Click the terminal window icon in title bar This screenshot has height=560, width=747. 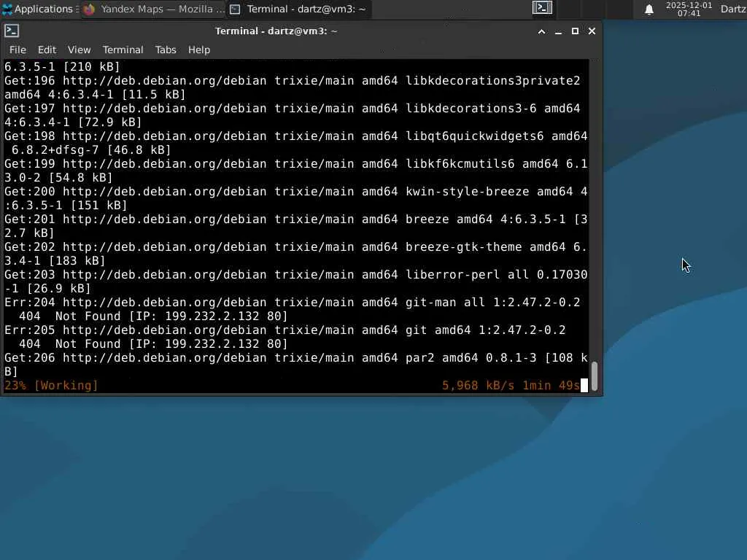[12, 31]
